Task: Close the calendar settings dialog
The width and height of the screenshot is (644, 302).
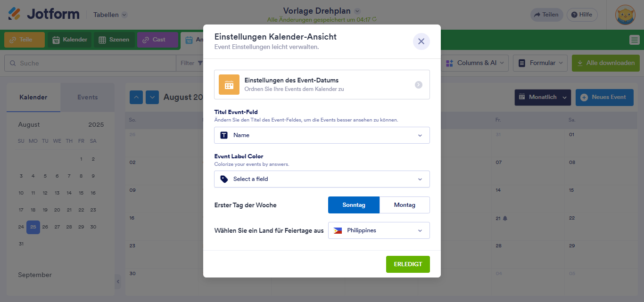Action: tap(421, 41)
